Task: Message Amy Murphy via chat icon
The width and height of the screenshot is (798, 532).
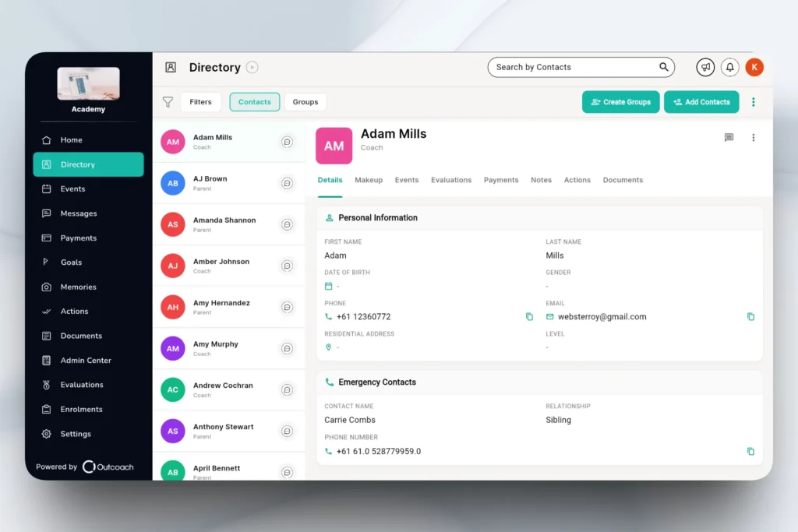Action: (287, 348)
